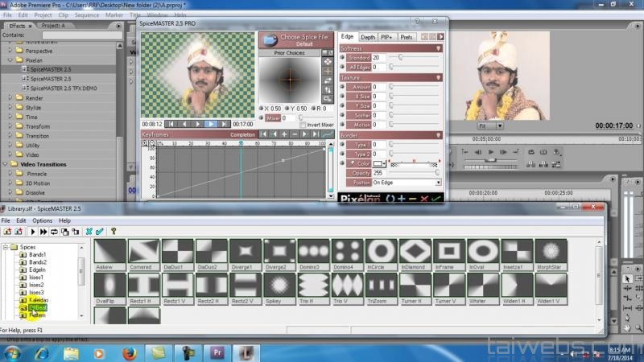Click the help question mark in Library toolbar
Viewport: 644px width, 362px height.
point(114,231)
